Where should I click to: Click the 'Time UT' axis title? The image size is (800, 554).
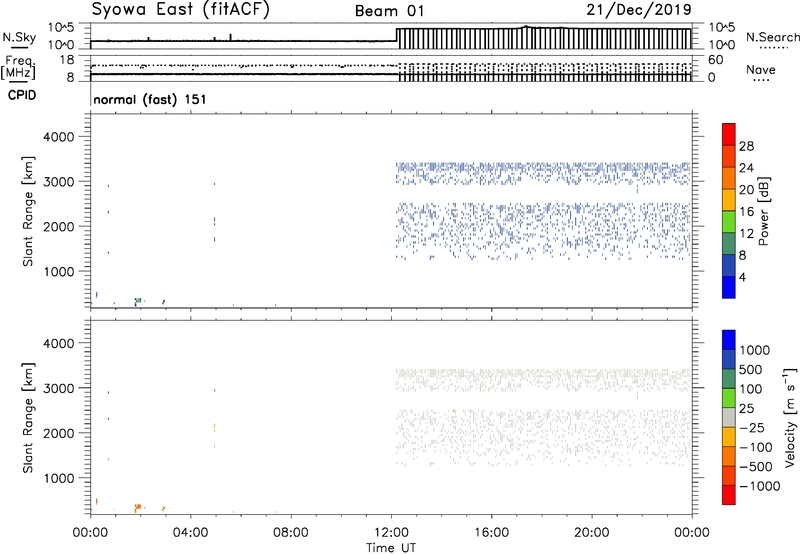pyautogui.click(x=391, y=548)
